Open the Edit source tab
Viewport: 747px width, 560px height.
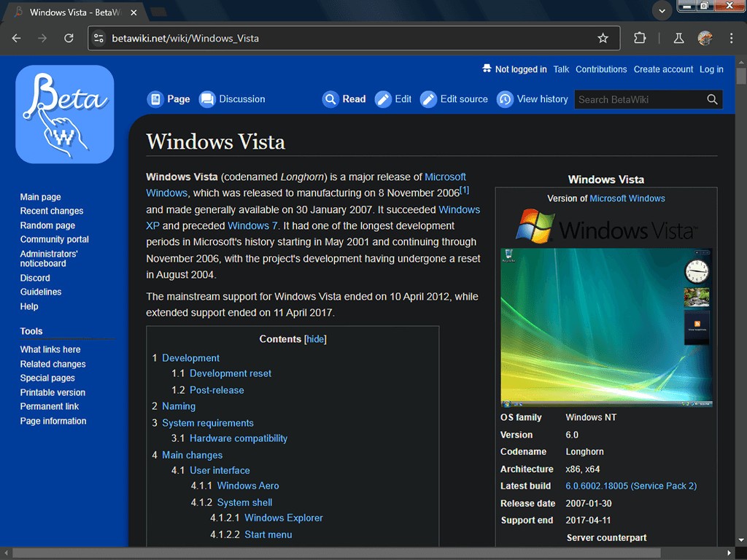(464, 99)
